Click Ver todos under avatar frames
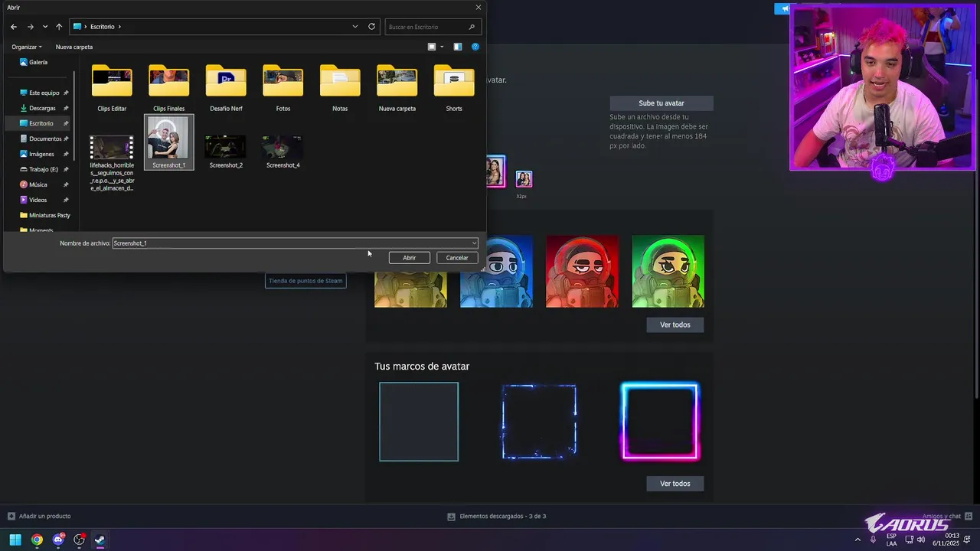The width and height of the screenshot is (980, 551). pos(675,484)
